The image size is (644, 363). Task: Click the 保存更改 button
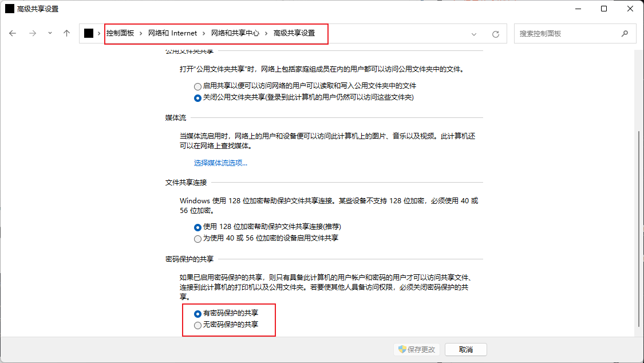click(417, 349)
